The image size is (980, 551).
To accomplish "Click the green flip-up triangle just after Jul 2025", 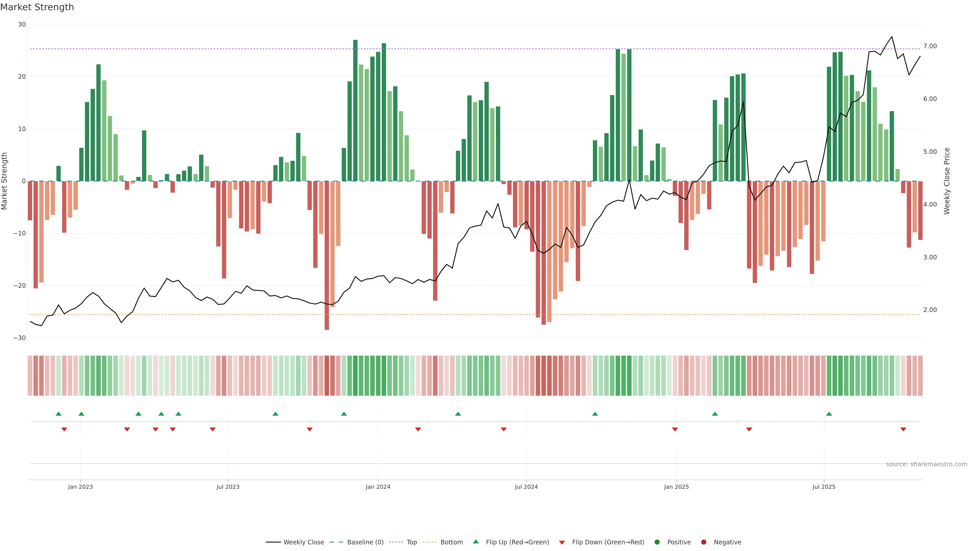I will click(829, 414).
